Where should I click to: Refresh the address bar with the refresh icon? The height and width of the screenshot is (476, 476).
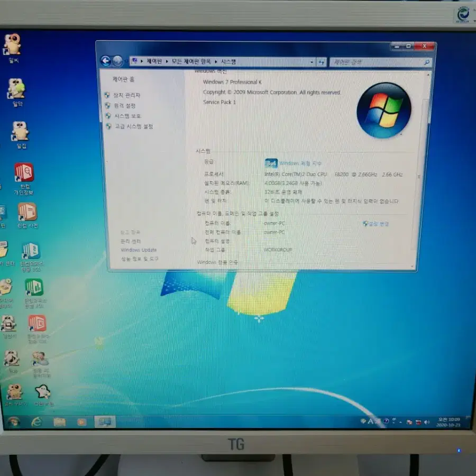pyautogui.click(x=321, y=62)
